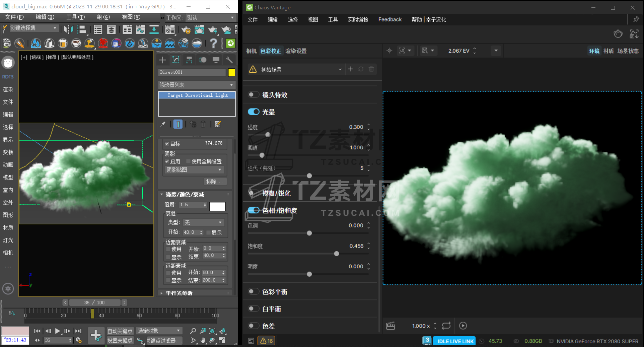Click the warning icon showing 16 messages
The height and width of the screenshot is (347, 644).
click(266, 341)
